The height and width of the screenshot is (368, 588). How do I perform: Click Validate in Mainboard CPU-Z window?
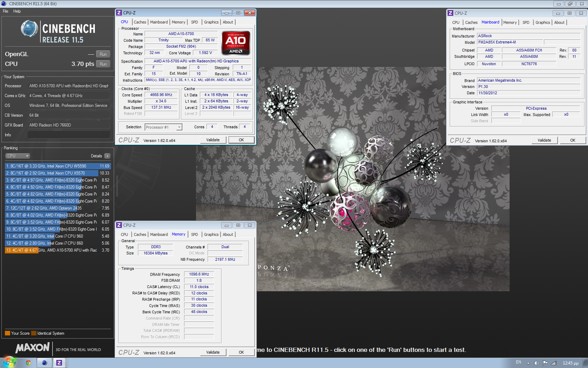[544, 140]
